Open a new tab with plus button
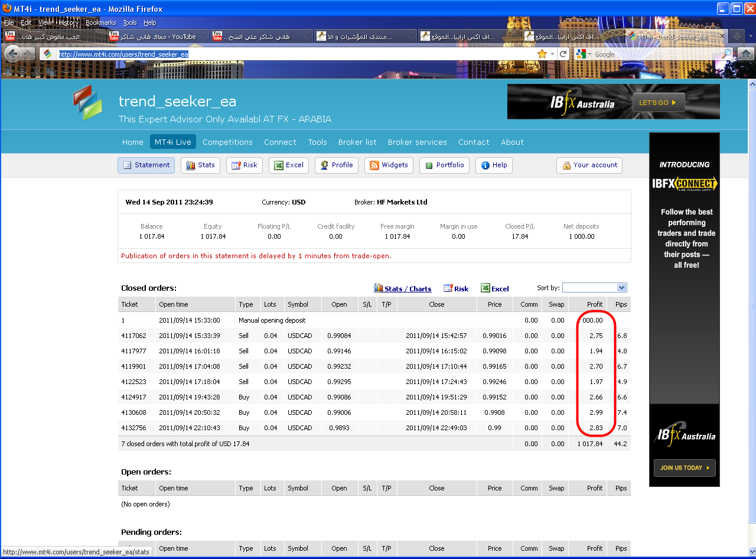This screenshot has width=756, height=559. pyautogui.click(x=737, y=36)
